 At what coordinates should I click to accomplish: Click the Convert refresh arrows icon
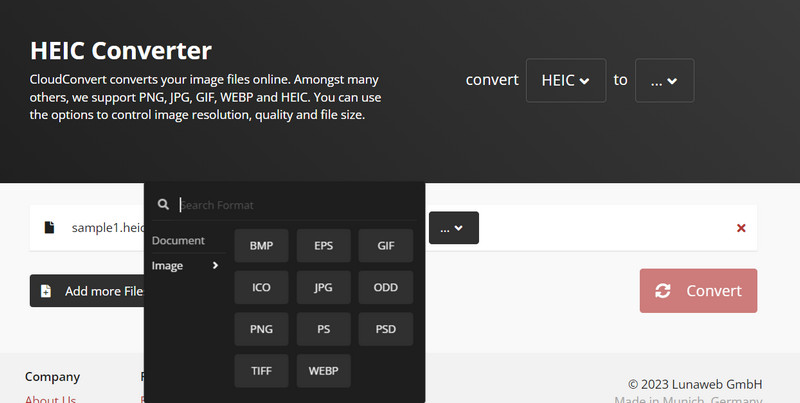[663, 291]
